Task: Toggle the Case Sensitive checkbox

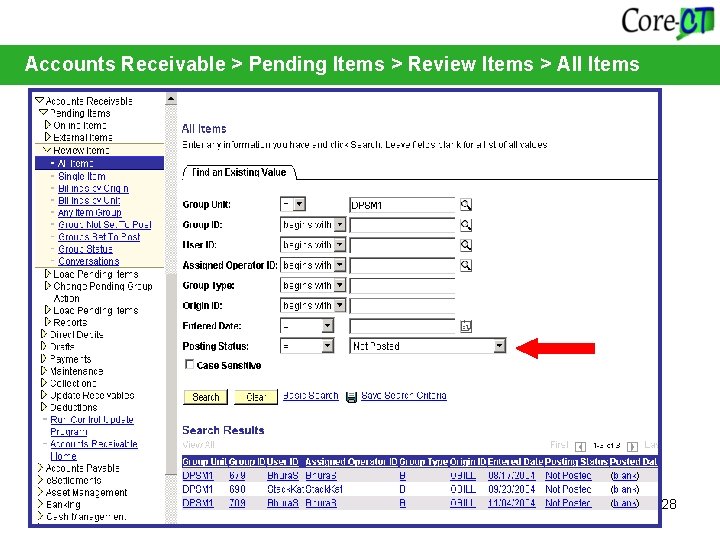Action: point(189,364)
